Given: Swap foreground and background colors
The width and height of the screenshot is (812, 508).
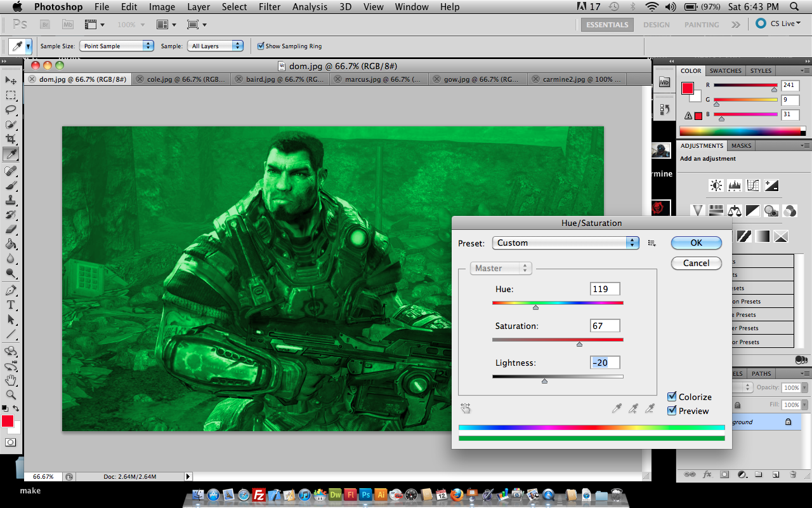Looking at the screenshot, I should (x=16, y=408).
